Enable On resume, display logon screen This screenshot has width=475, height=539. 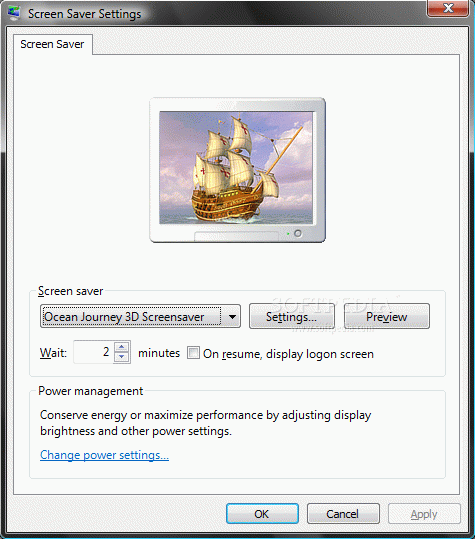click(x=193, y=353)
